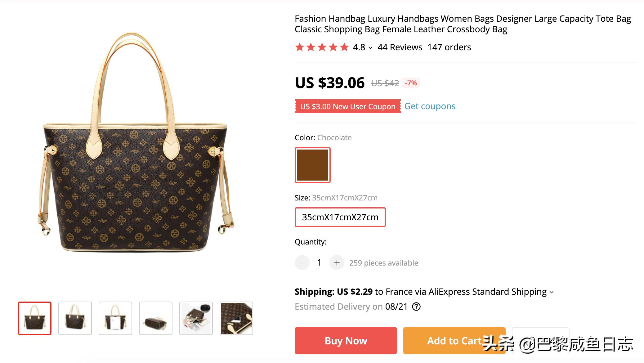Increase quantity with the plus button
This screenshot has height=363, width=644.
[x=337, y=263]
